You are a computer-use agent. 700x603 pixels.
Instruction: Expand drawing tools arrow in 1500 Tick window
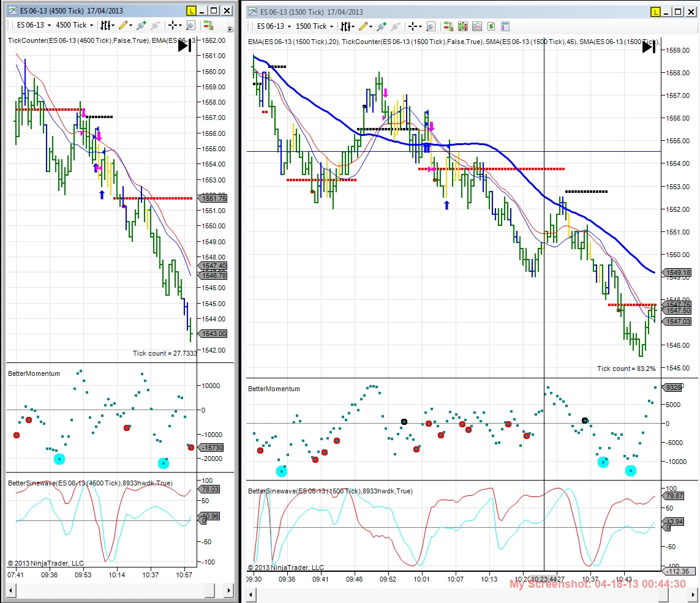pyautogui.click(x=371, y=27)
